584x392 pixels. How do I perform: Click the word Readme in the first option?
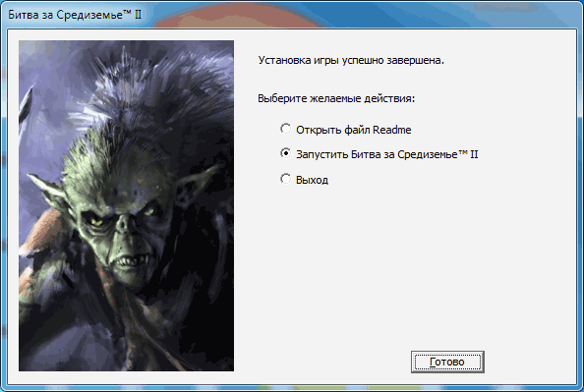[392, 130]
